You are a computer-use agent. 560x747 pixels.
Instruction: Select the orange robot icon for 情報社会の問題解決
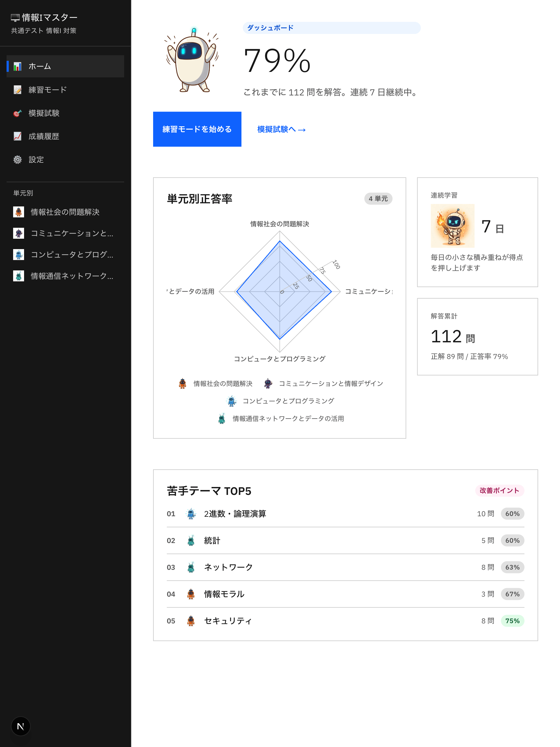[19, 212]
